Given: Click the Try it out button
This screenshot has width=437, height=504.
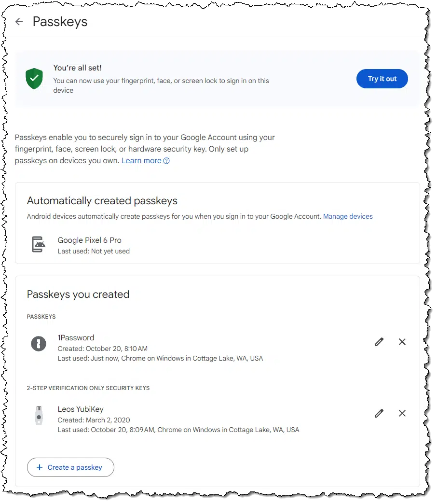Looking at the screenshot, I should click(382, 79).
